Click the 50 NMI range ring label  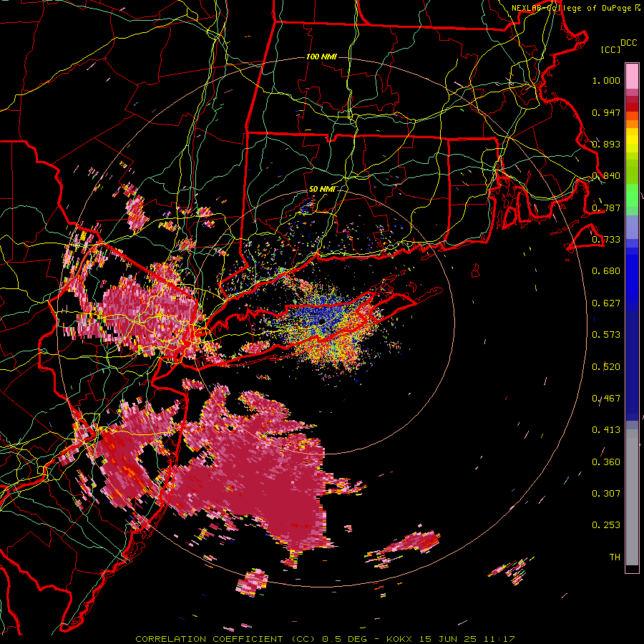(x=322, y=189)
